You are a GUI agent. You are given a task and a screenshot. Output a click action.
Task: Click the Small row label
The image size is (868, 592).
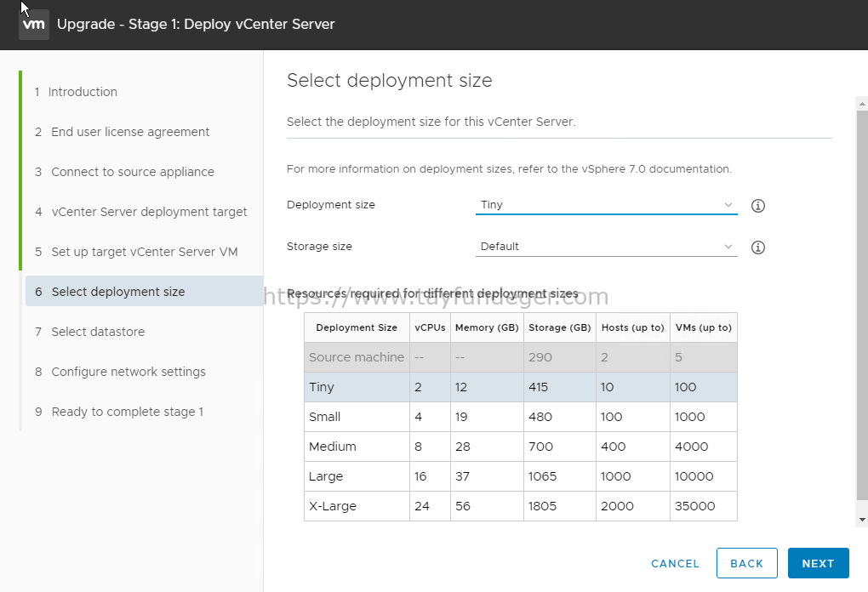point(325,417)
